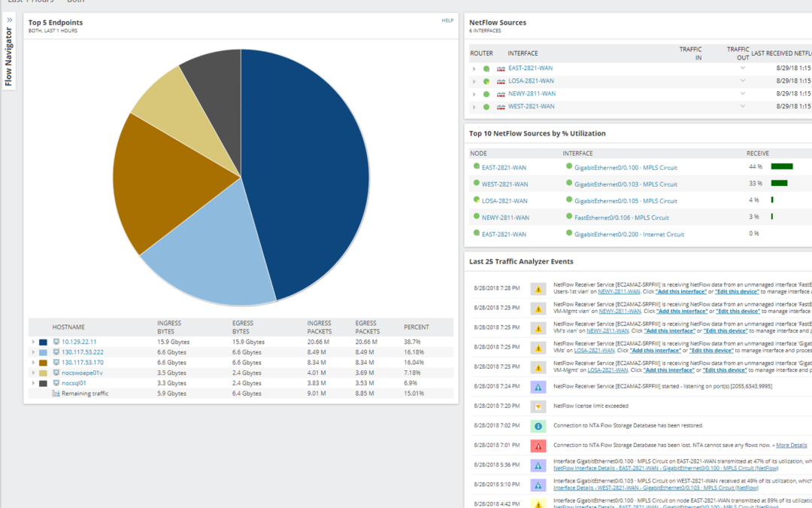The height and width of the screenshot is (508, 812).
Task: Expand the Flow Navigator panel chevron
Action: click(9, 20)
